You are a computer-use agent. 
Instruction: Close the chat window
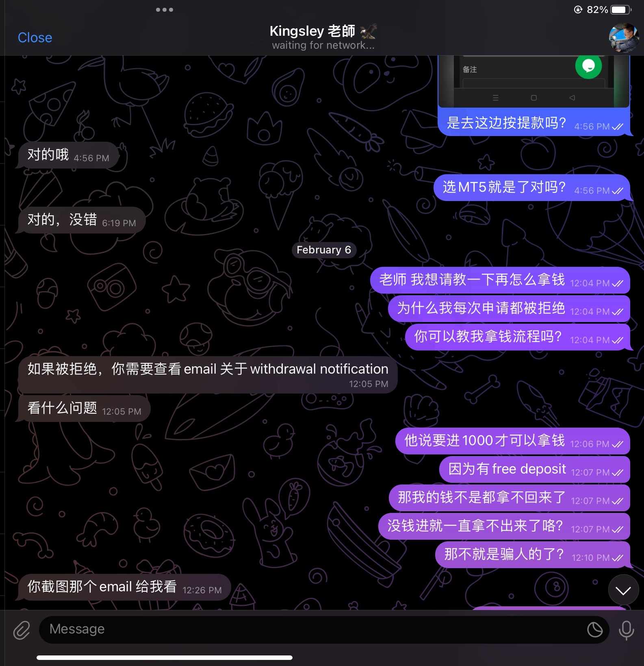(35, 38)
